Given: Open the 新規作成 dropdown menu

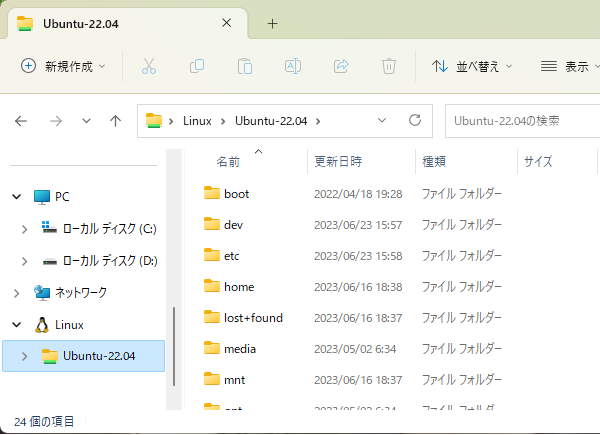Looking at the screenshot, I should click(63, 66).
